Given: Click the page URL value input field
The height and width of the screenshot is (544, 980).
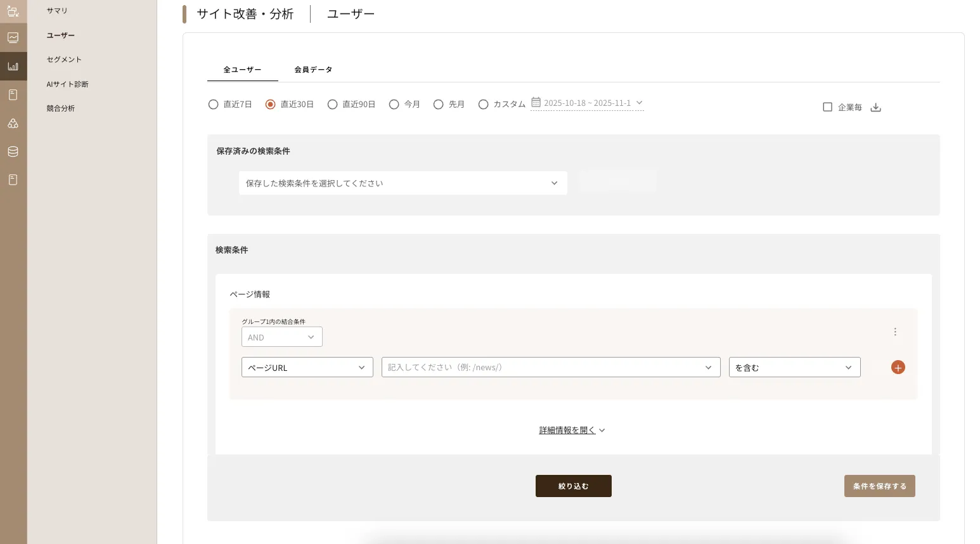Looking at the screenshot, I should click(544, 368).
